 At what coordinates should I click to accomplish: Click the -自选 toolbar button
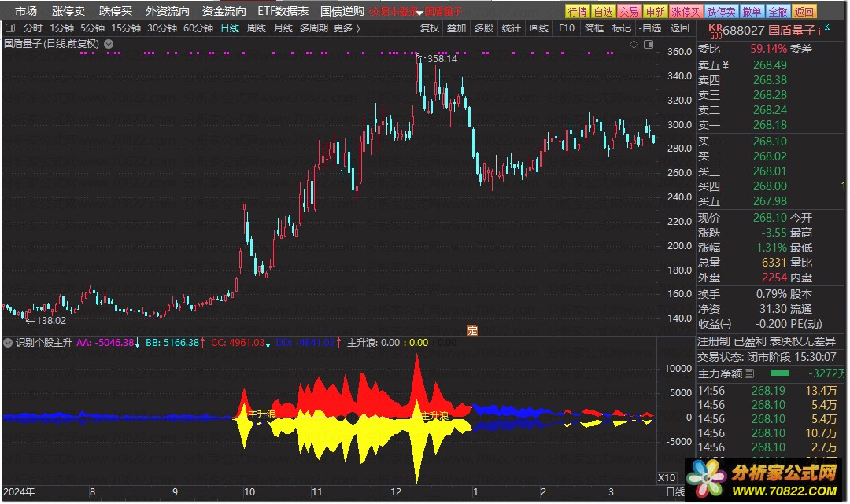650,28
